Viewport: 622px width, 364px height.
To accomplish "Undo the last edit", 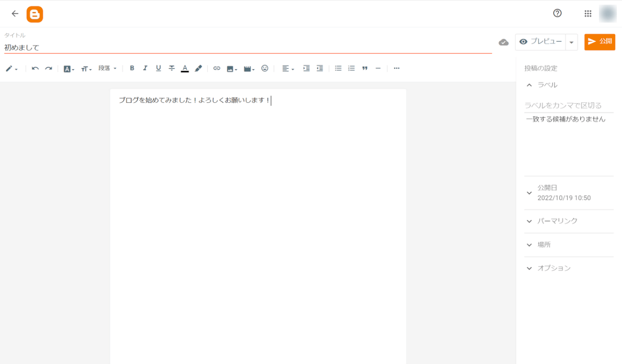I will click(35, 69).
